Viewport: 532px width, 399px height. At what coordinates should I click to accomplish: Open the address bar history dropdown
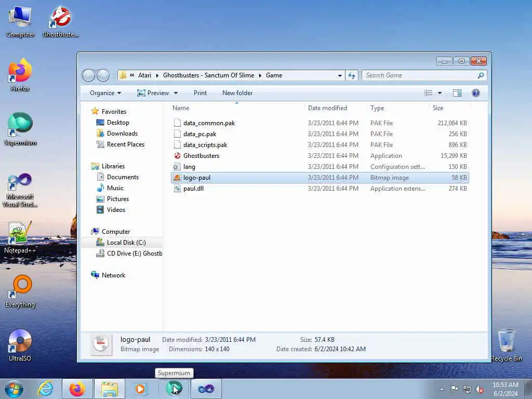click(x=340, y=76)
